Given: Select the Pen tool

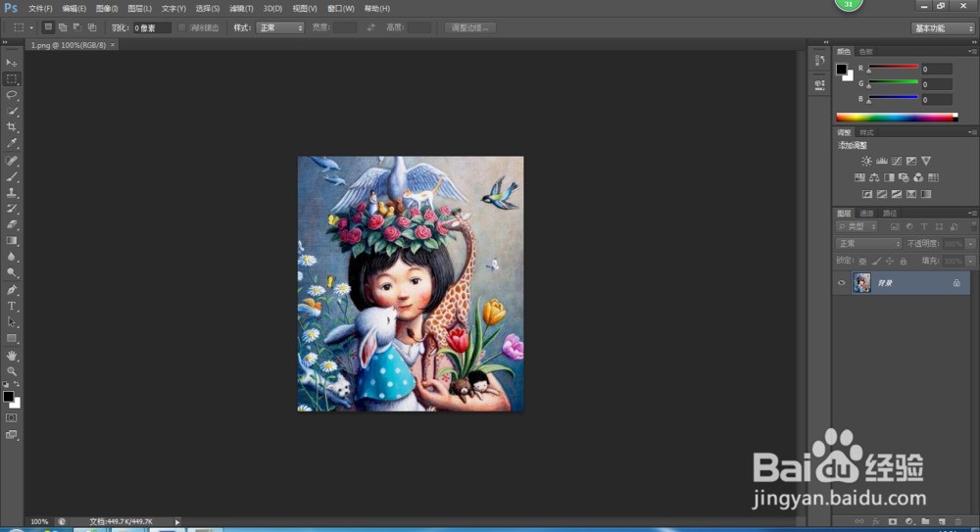Looking at the screenshot, I should point(11,290).
